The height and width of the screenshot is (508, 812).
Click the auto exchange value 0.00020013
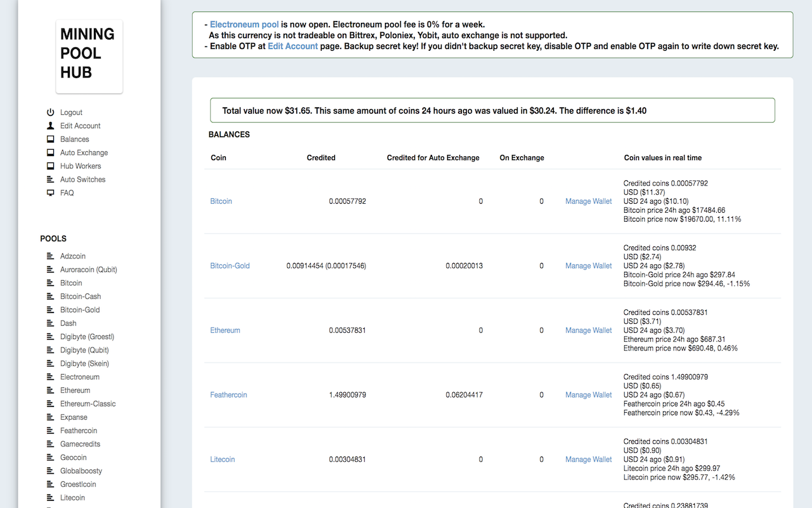[x=464, y=266]
